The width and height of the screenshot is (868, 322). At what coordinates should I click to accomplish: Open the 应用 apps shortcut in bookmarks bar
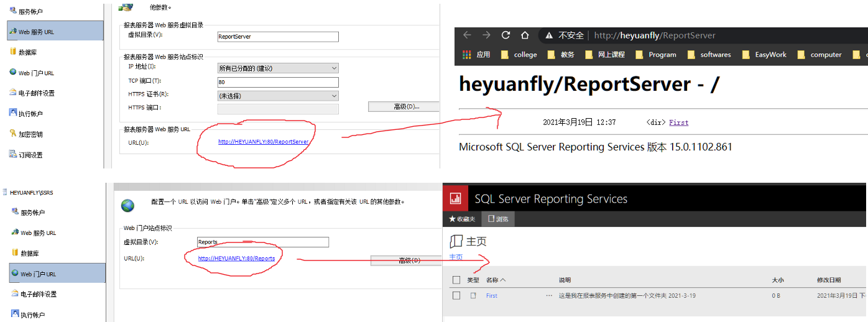pos(477,55)
